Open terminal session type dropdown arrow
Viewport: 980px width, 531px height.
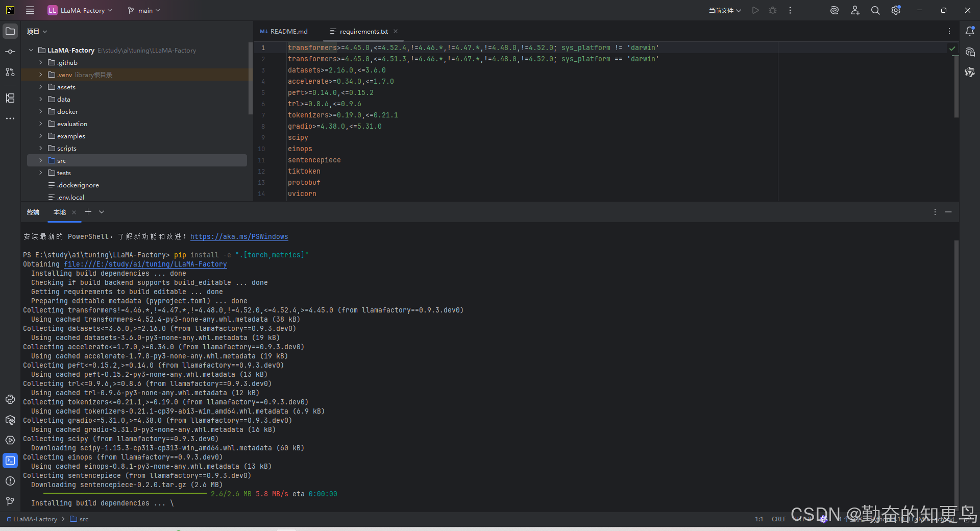click(102, 212)
